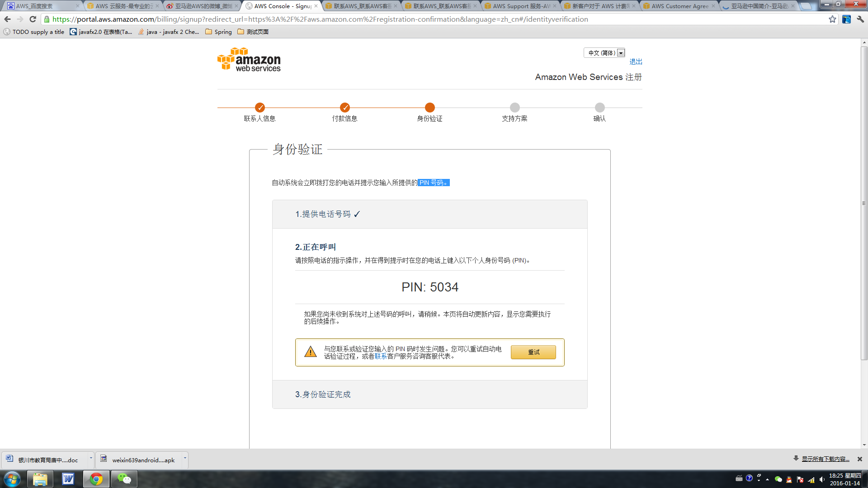This screenshot has height=488, width=868.
Task: Click the browser forward arrow
Action: (20, 19)
